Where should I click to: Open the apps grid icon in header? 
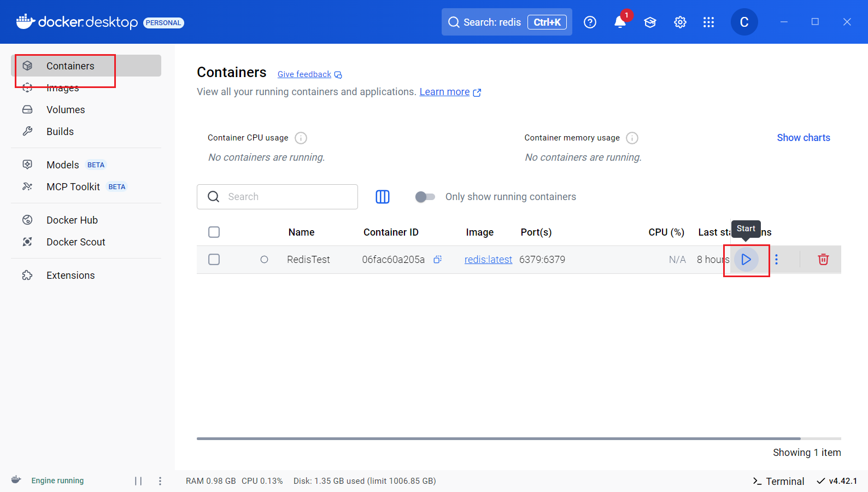coord(708,22)
